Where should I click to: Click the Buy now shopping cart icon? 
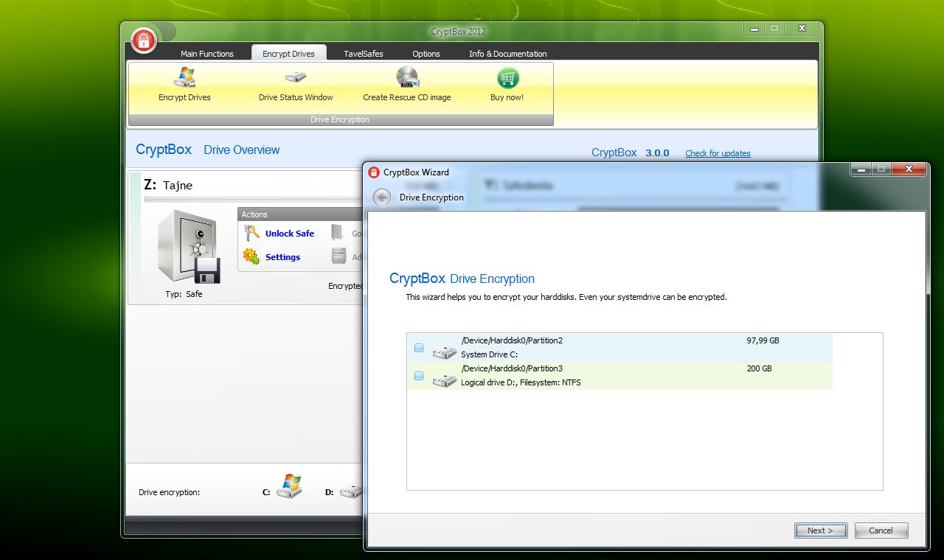507,77
